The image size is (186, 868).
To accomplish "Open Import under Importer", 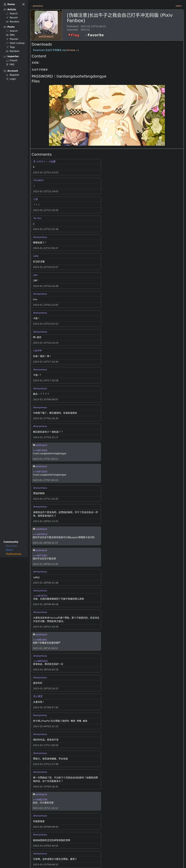I will 13,60.
